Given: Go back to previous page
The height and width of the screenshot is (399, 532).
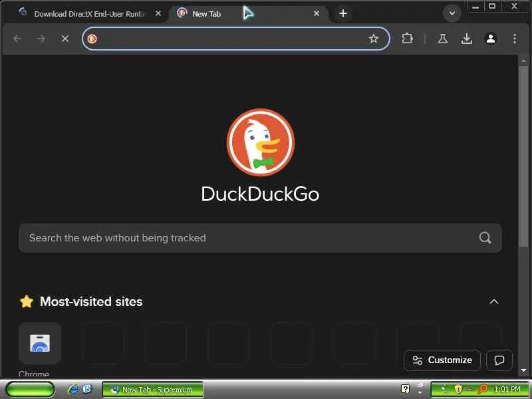Looking at the screenshot, I should (x=17, y=39).
